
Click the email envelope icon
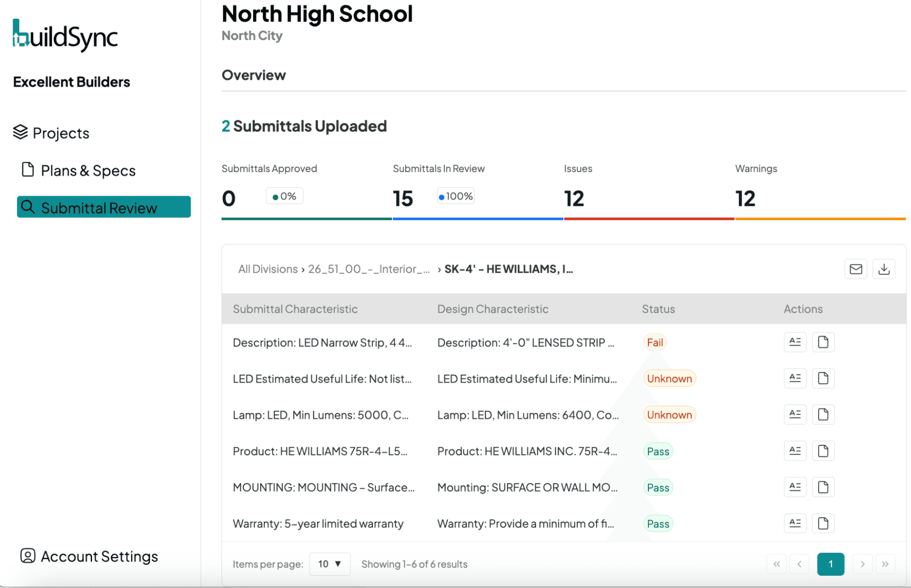[x=855, y=269]
